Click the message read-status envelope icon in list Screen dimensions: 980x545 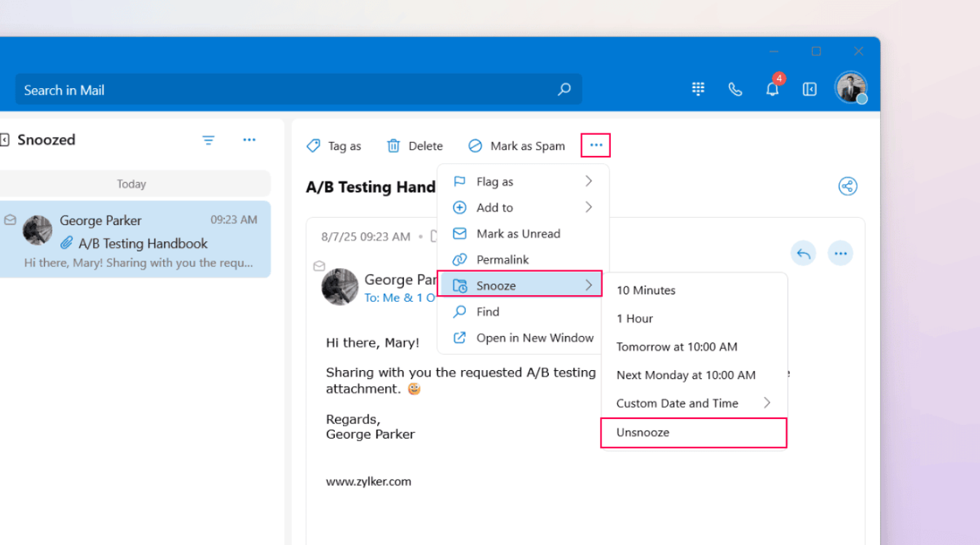[10, 219]
